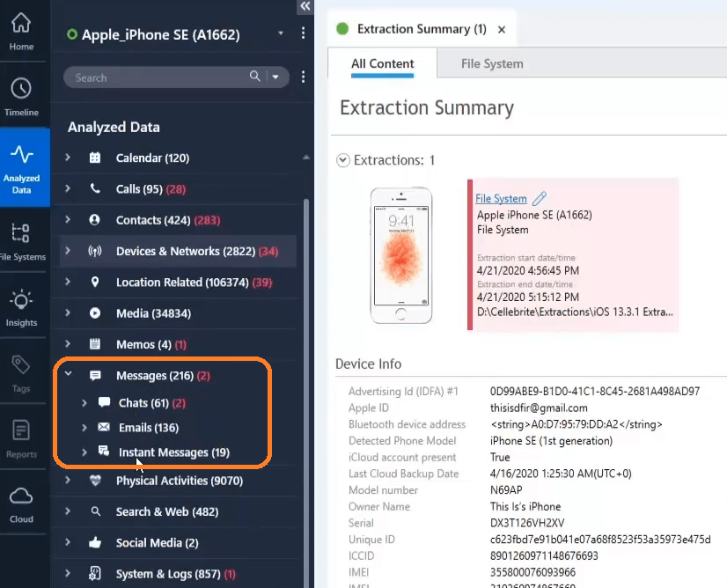The width and height of the screenshot is (727, 588).
Task: Click the Location Related pin icon
Action: coord(94,282)
